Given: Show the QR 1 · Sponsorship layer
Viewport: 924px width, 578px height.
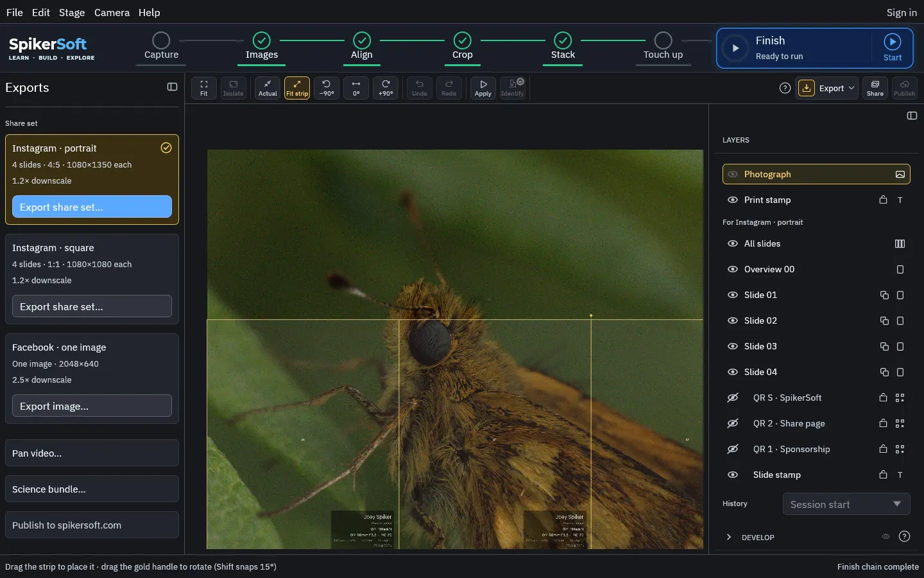Looking at the screenshot, I should 733,449.
